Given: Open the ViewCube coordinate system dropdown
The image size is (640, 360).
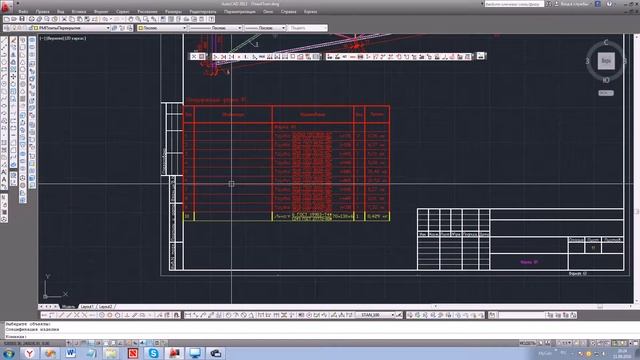Looking at the screenshot, I should (x=606, y=93).
